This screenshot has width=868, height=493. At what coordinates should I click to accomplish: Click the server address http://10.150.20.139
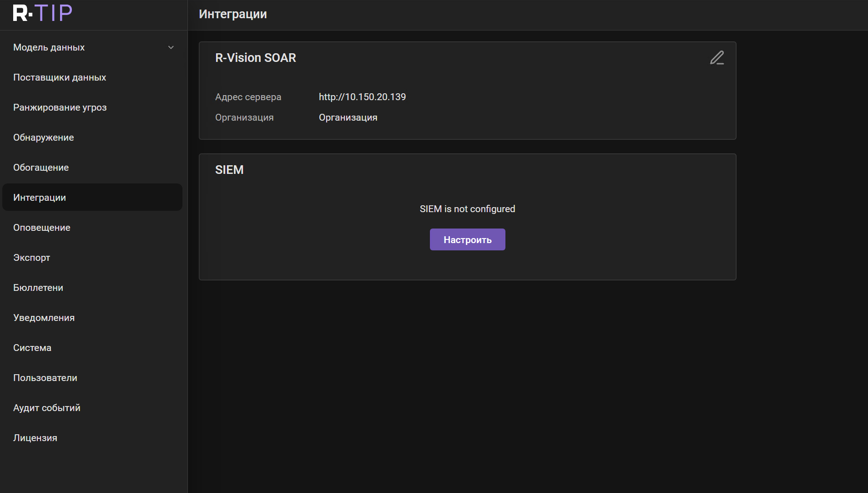362,97
